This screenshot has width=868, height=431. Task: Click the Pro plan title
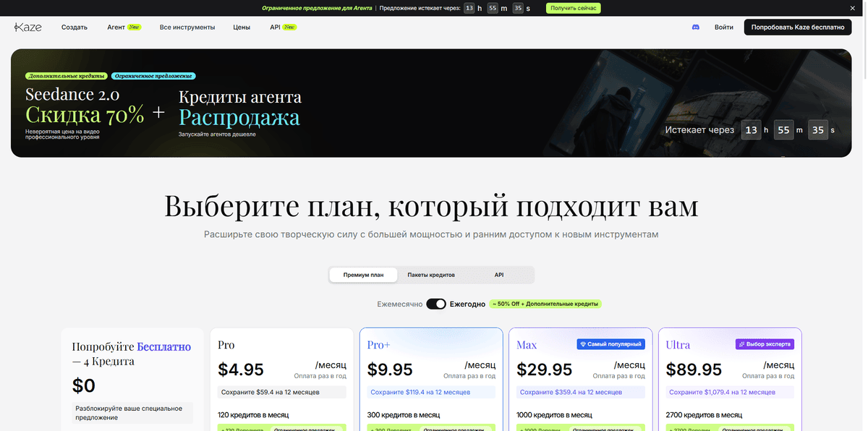point(226,345)
